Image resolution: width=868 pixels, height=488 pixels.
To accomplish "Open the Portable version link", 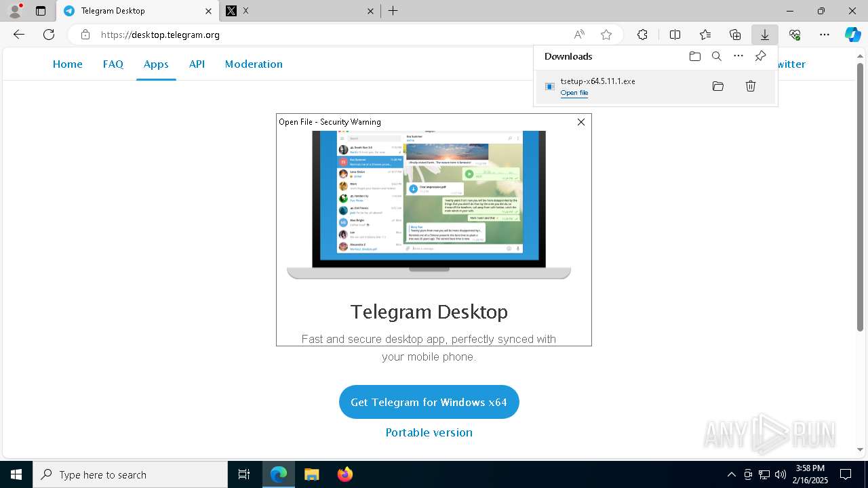I will [429, 432].
